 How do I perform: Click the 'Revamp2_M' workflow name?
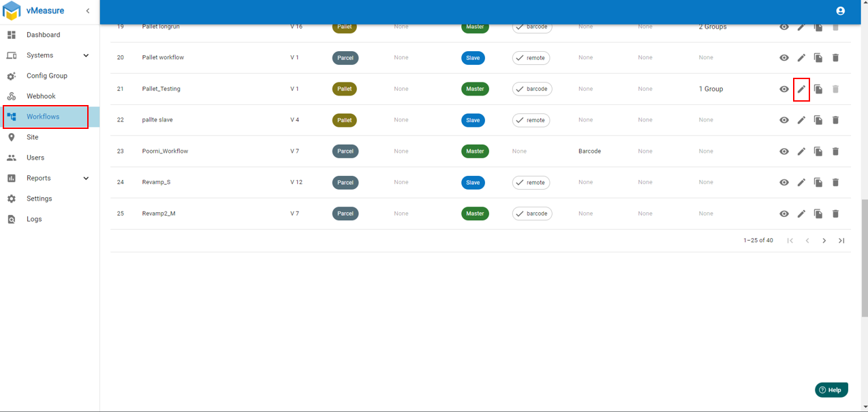point(159,214)
